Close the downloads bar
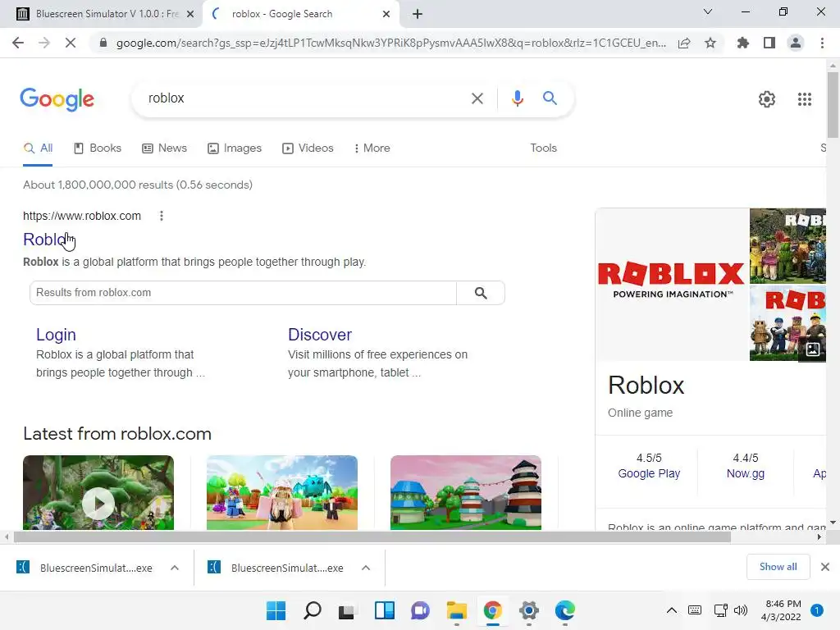Viewport: 840px width, 630px height. coord(825,567)
